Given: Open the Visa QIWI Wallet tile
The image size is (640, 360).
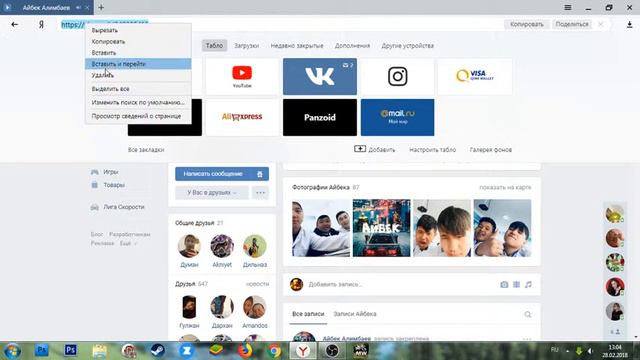Looking at the screenshot, I should pyautogui.click(x=475, y=76).
